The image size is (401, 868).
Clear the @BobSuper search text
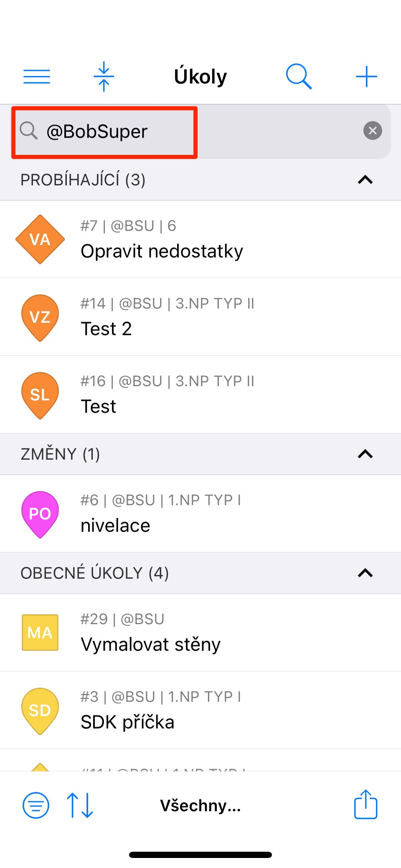[373, 131]
